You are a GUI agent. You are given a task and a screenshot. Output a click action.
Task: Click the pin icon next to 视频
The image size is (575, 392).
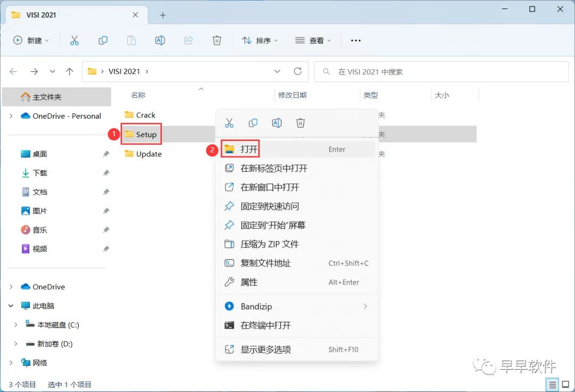click(x=106, y=249)
